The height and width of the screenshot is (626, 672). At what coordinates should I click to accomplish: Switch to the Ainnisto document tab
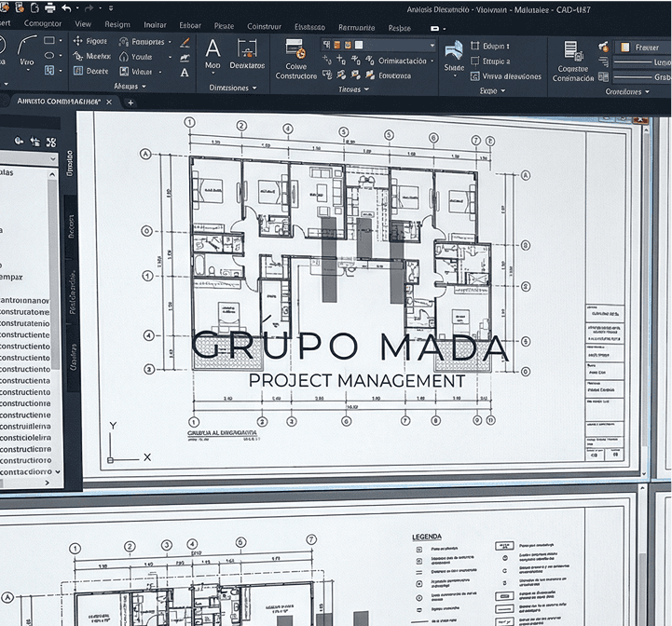click(59, 102)
